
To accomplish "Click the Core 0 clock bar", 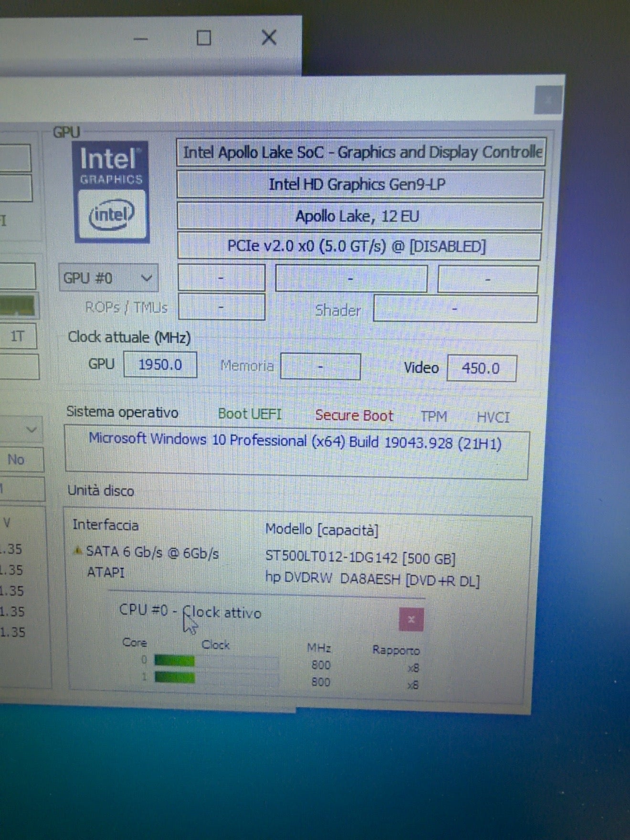I will [x=216, y=661].
